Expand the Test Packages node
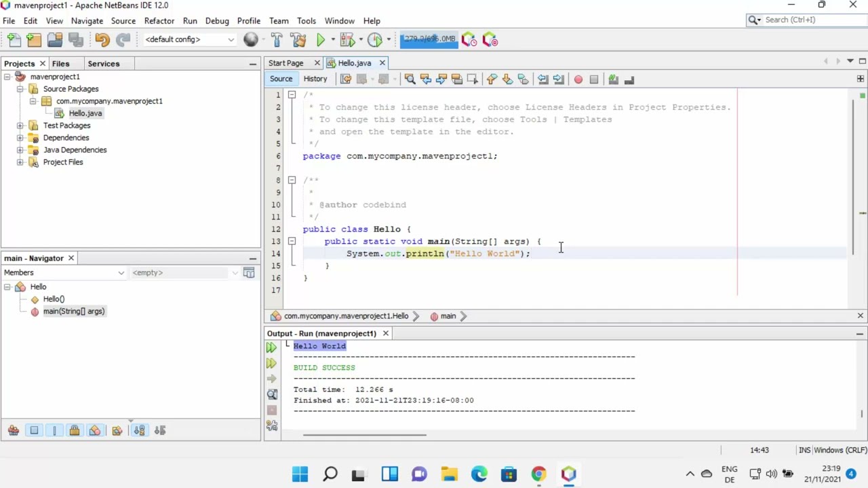Viewport: 868px width, 488px height. click(20, 125)
